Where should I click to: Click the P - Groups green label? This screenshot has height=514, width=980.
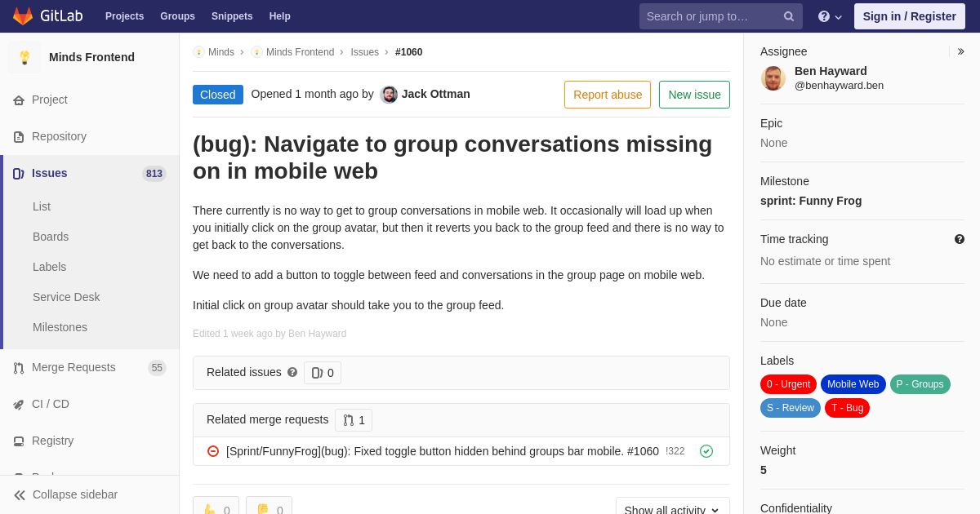(x=920, y=384)
